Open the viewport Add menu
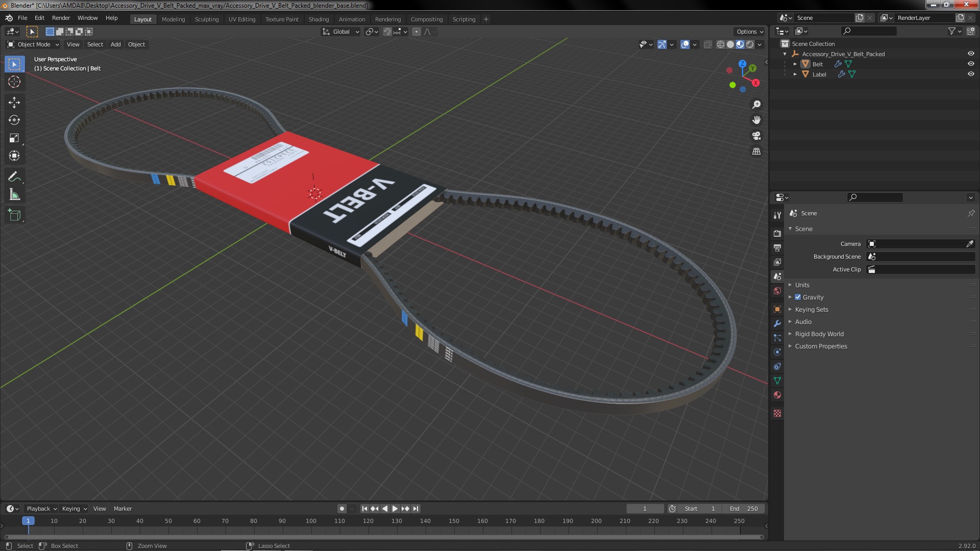The image size is (980, 551). point(116,44)
